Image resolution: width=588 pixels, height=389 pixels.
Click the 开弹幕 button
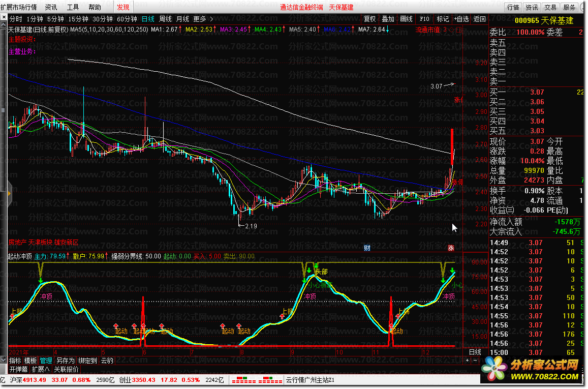pos(19,369)
